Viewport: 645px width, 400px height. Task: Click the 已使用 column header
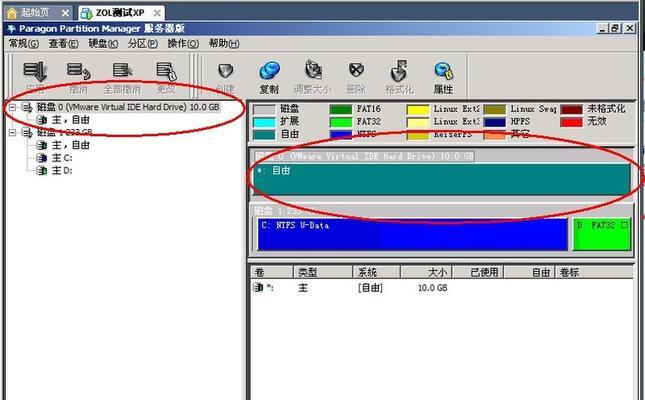tap(478, 272)
